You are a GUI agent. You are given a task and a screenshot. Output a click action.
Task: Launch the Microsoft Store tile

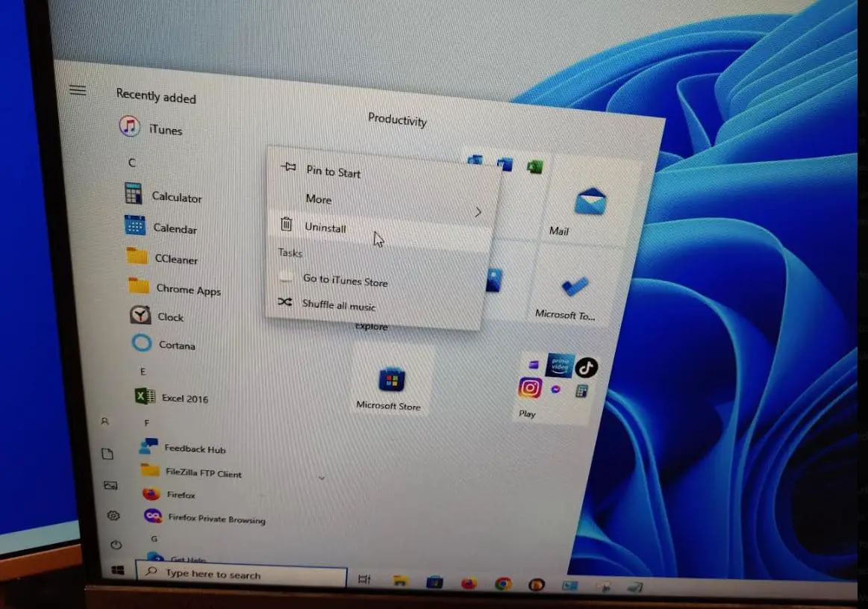(x=390, y=383)
